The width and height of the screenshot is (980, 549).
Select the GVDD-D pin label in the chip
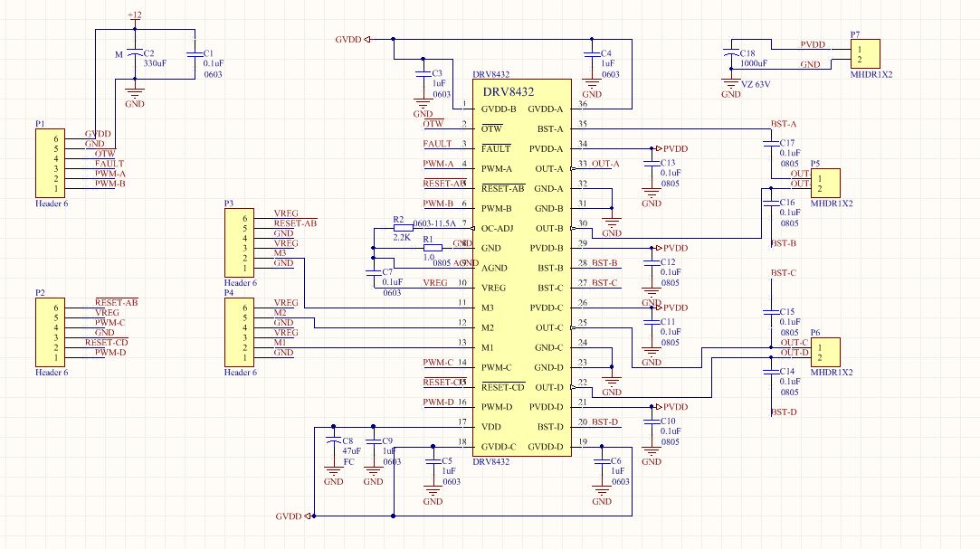click(546, 447)
